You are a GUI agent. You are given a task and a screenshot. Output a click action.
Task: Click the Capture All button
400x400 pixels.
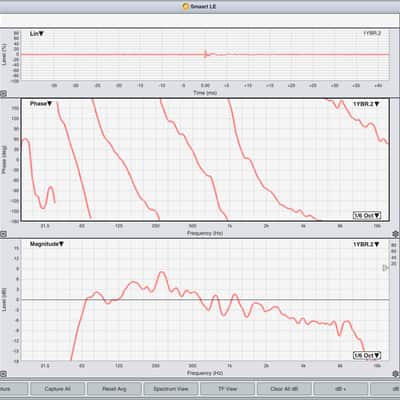57,389
